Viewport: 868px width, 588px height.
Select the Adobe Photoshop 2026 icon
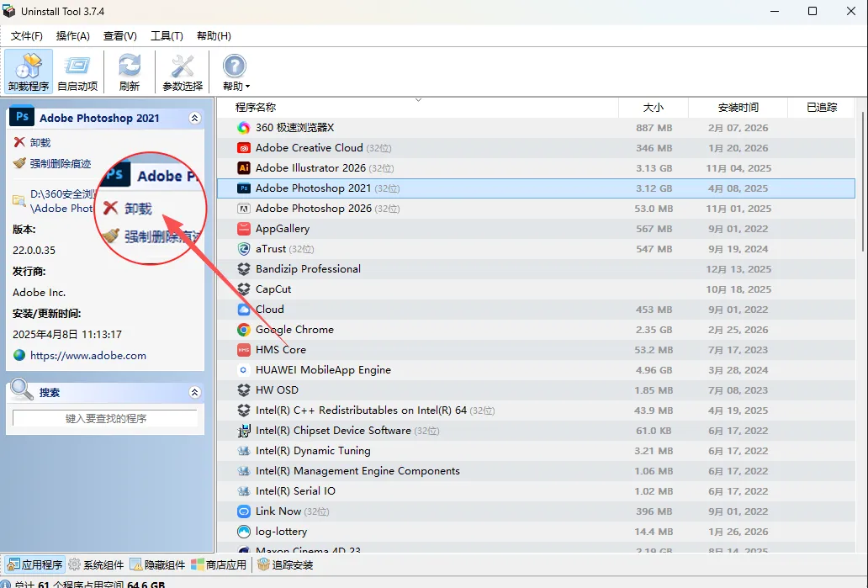244,209
